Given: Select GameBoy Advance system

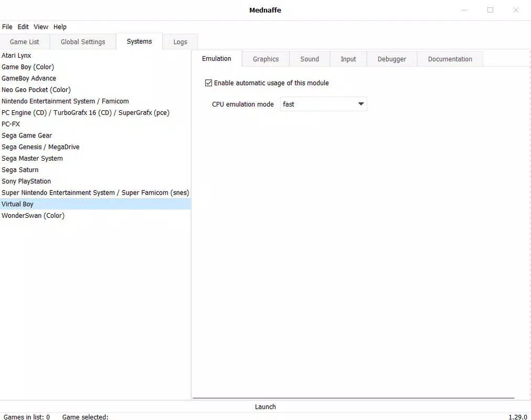Looking at the screenshot, I should (95, 78).
